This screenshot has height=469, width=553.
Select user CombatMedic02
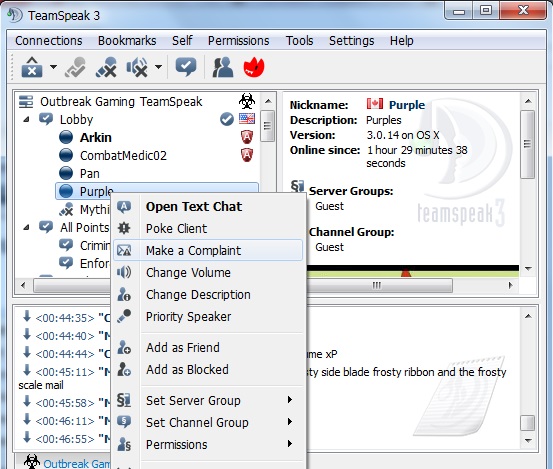(123, 156)
